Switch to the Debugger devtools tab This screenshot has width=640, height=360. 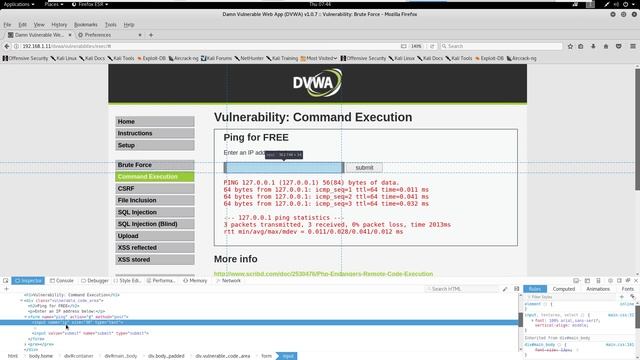[95, 281]
